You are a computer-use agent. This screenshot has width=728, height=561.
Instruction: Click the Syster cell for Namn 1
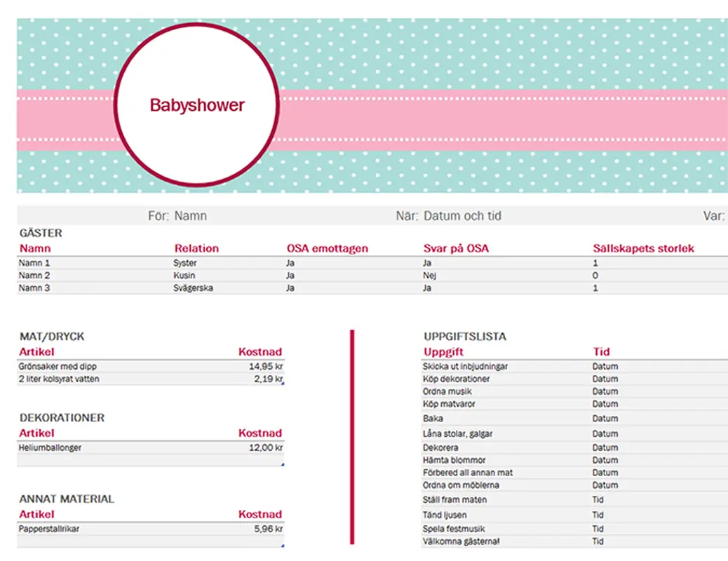pos(184,262)
